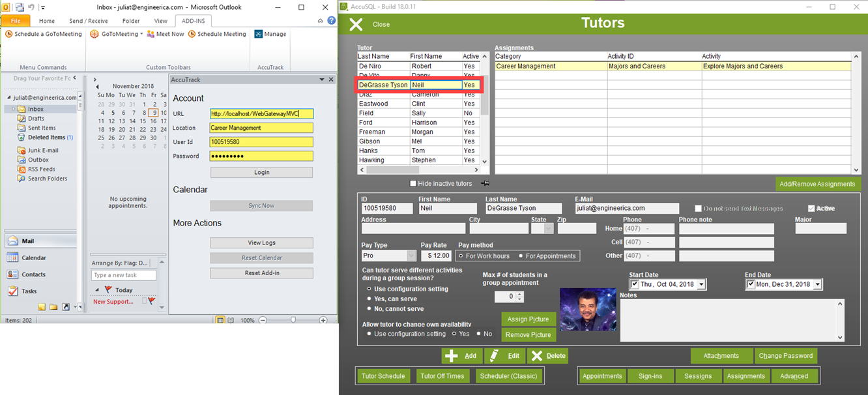Switch to the Folder ribbon tab
This screenshot has width=868, height=395.
click(131, 21)
